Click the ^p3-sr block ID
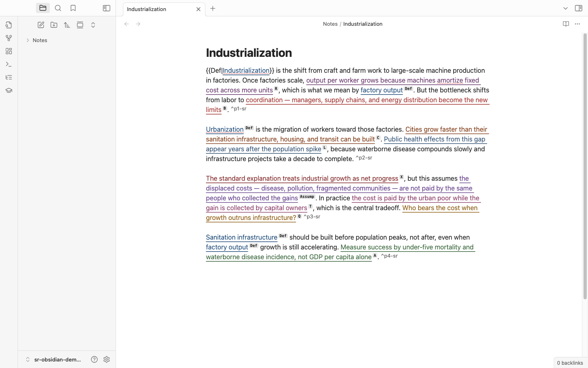The width and height of the screenshot is (588, 368). click(x=312, y=217)
